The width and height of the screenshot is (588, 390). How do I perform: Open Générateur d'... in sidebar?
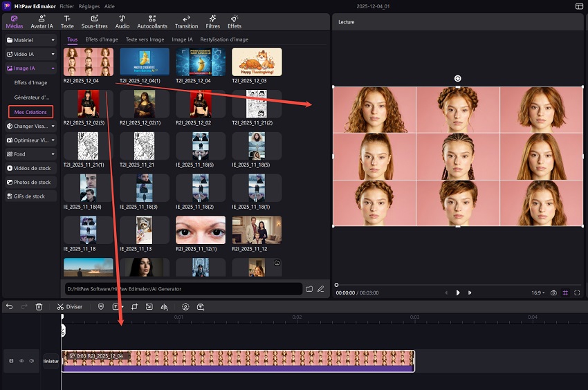coord(32,97)
